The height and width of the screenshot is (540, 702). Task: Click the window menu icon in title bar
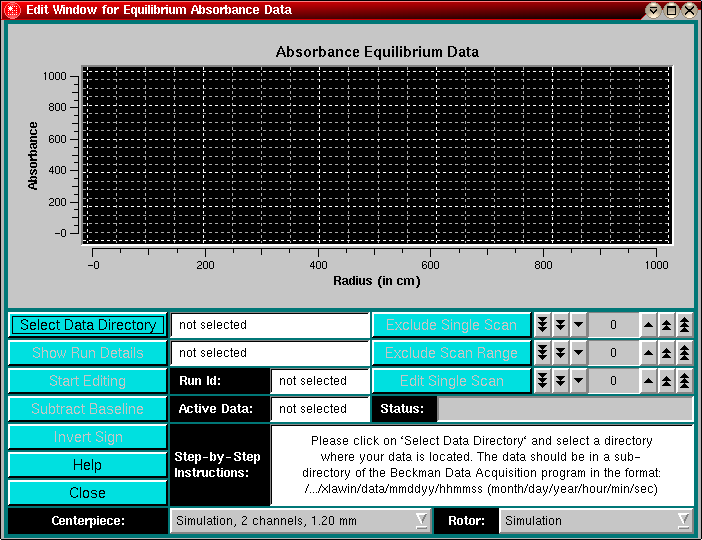tap(13, 10)
